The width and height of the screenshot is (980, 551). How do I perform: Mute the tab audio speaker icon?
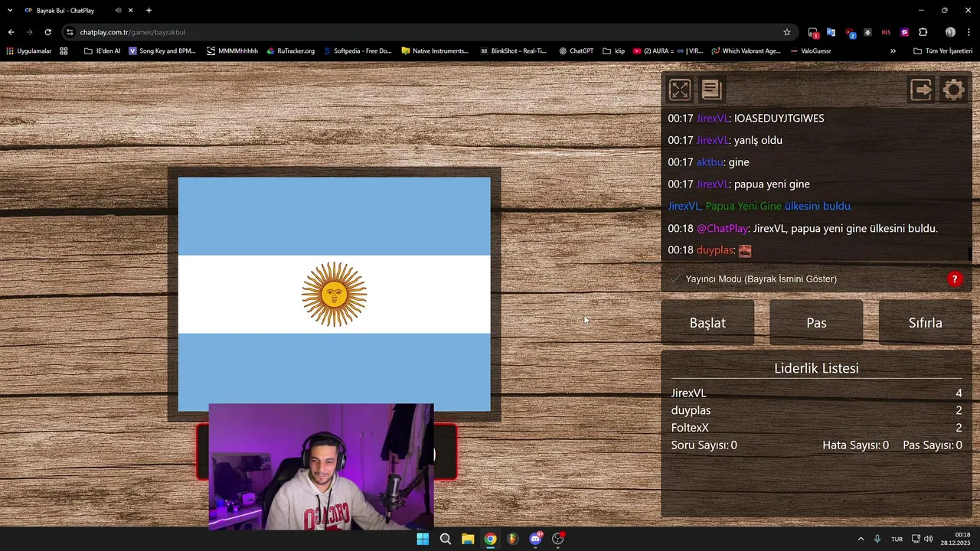(x=118, y=11)
